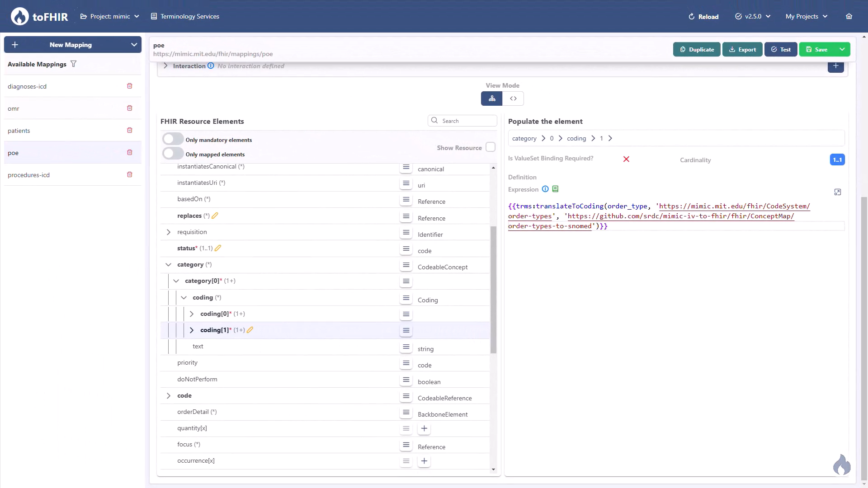Open the v2.5.0 version dropdown

coord(752,16)
